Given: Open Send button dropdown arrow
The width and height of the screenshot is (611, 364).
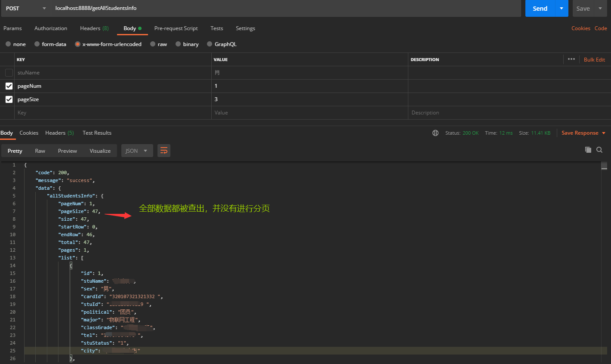Looking at the screenshot, I should (x=562, y=8).
